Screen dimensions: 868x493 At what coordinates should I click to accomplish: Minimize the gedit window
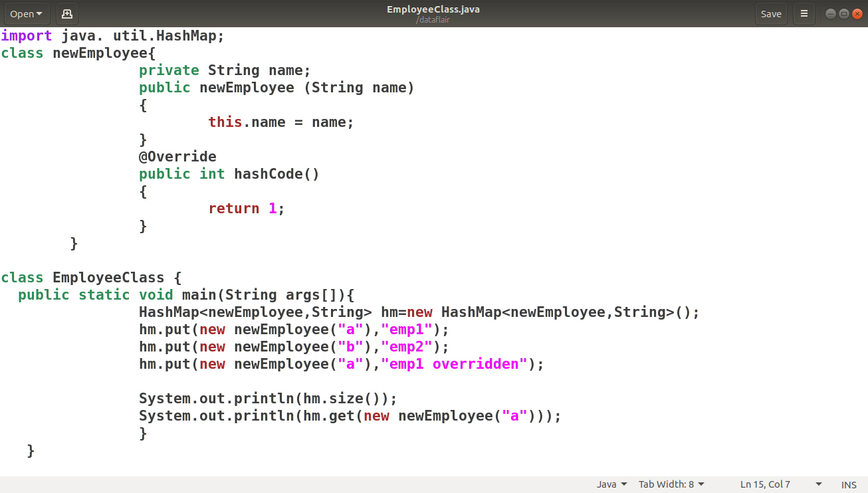[x=831, y=13]
